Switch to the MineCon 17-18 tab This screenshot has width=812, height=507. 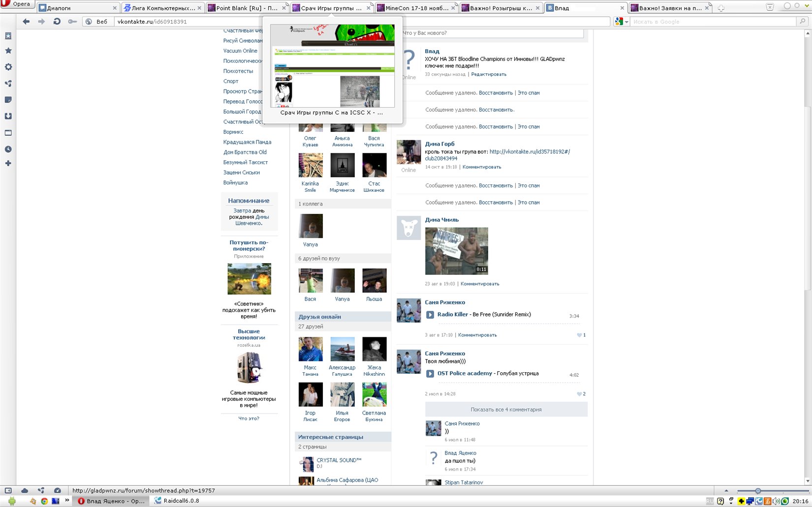point(416,8)
